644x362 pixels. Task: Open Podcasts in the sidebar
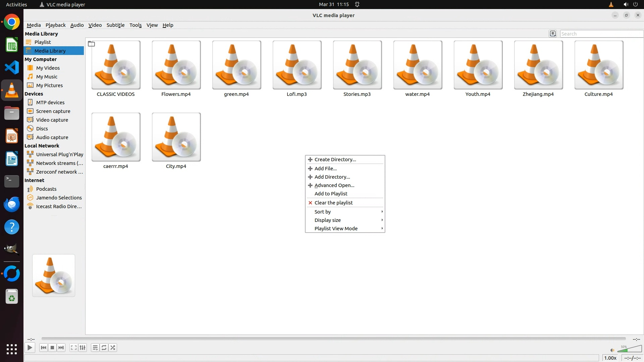[46, 189]
